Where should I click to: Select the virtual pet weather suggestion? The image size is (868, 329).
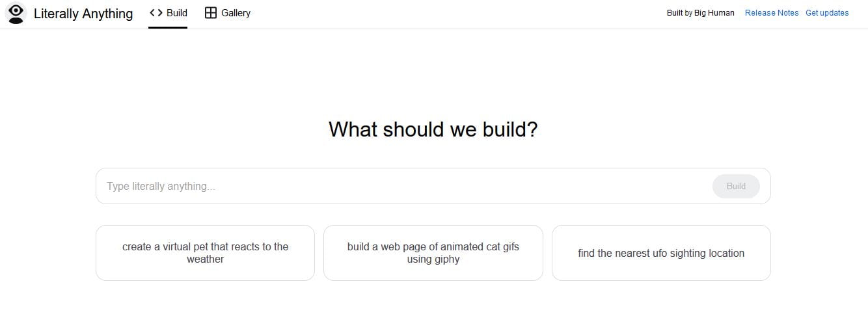coord(205,253)
